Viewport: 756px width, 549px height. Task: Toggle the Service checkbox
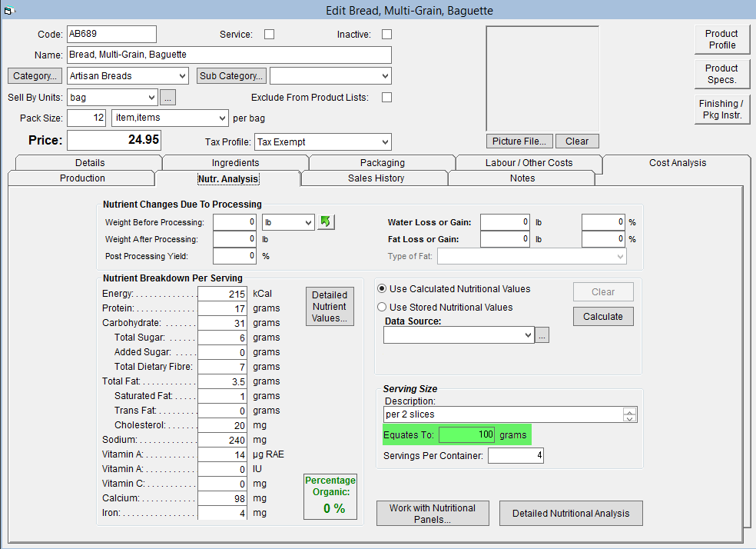coord(269,35)
